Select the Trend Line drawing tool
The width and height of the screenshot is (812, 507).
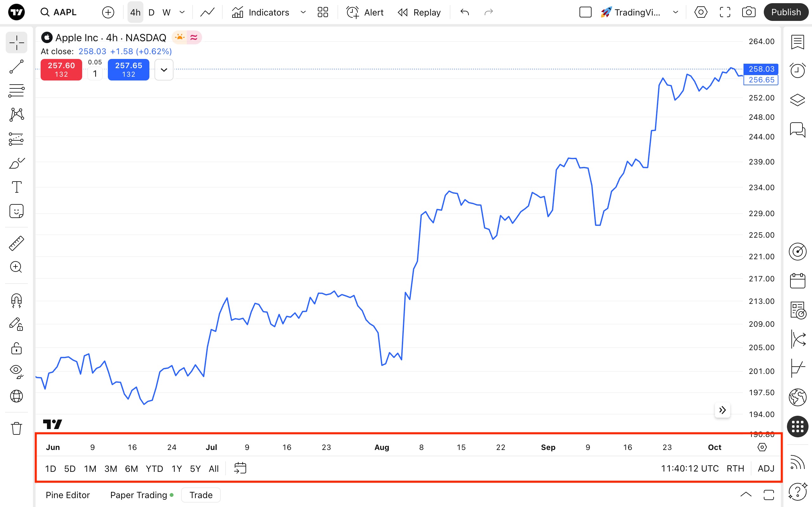tap(16, 67)
